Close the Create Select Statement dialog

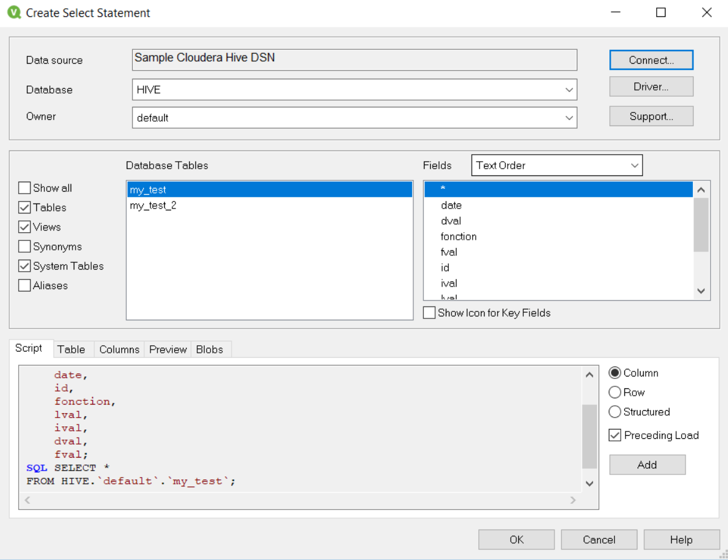coord(706,12)
